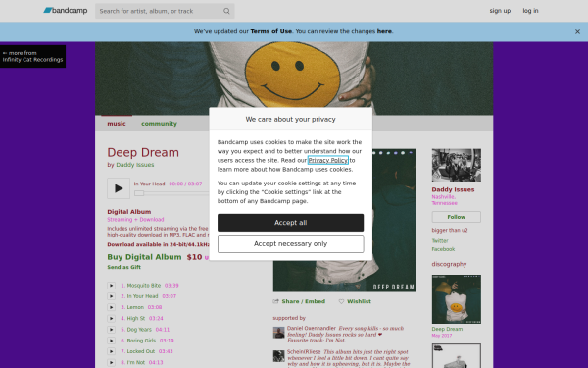Image resolution: width=588 pixels, height=368 pixels.
Task: Open the discography heading link
Action: [x=449, y=264]
